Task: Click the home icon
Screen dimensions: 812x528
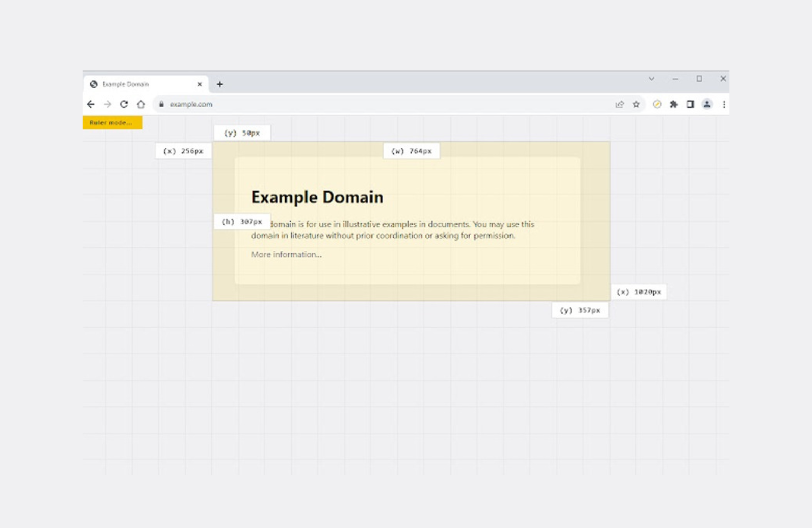Action: coord(141,104)
